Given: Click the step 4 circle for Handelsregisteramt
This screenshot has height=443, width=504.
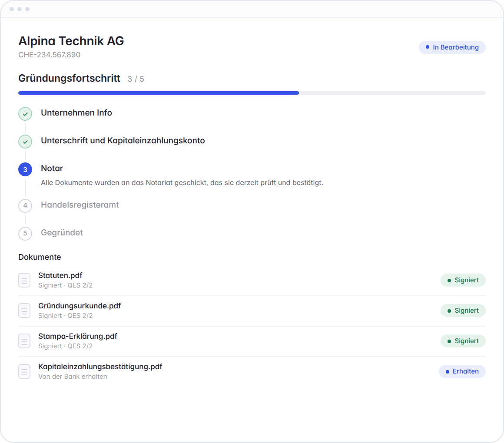Looking at the screenshot, I should coord(25,205).
